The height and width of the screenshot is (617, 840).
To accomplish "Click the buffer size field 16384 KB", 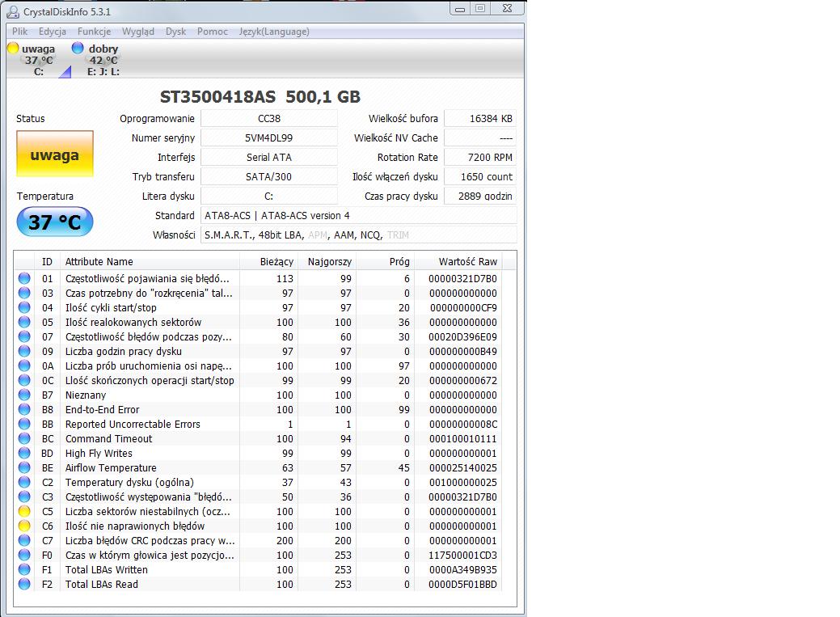I will click(480, 119).
